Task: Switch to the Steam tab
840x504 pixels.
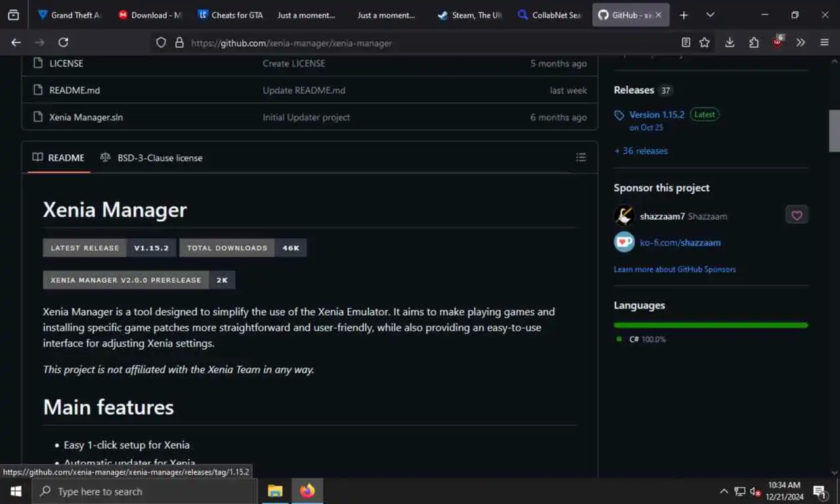Action: click(x=469, y=14)
